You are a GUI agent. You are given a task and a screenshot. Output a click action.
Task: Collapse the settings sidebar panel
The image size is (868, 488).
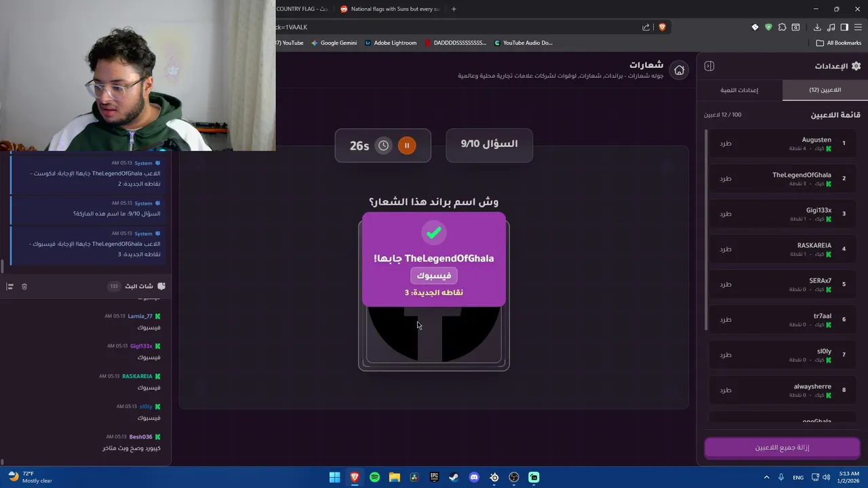point(709,66)
